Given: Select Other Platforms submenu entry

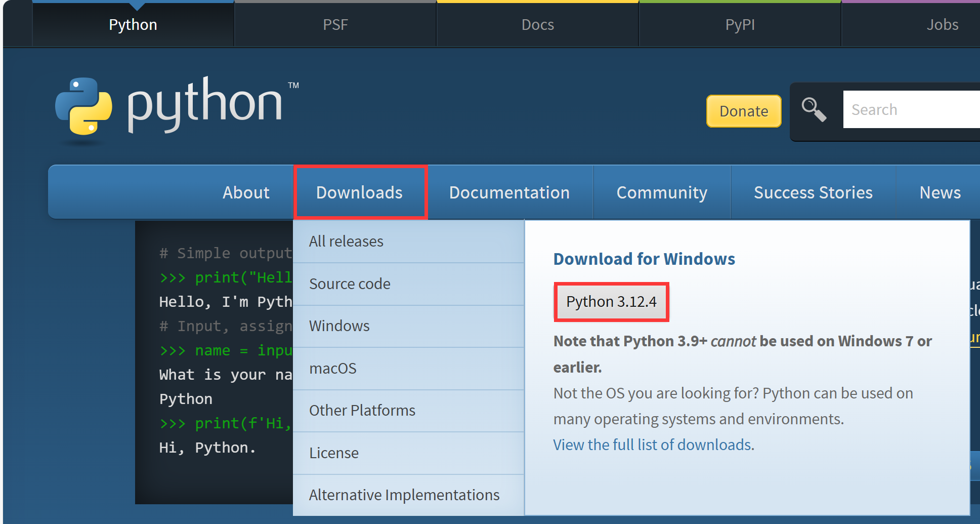Looking at the screenshot, I should [x=408, y=411].
